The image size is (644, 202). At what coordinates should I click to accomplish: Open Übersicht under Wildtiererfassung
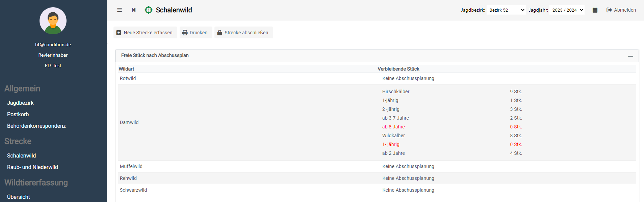pos(18,197)
